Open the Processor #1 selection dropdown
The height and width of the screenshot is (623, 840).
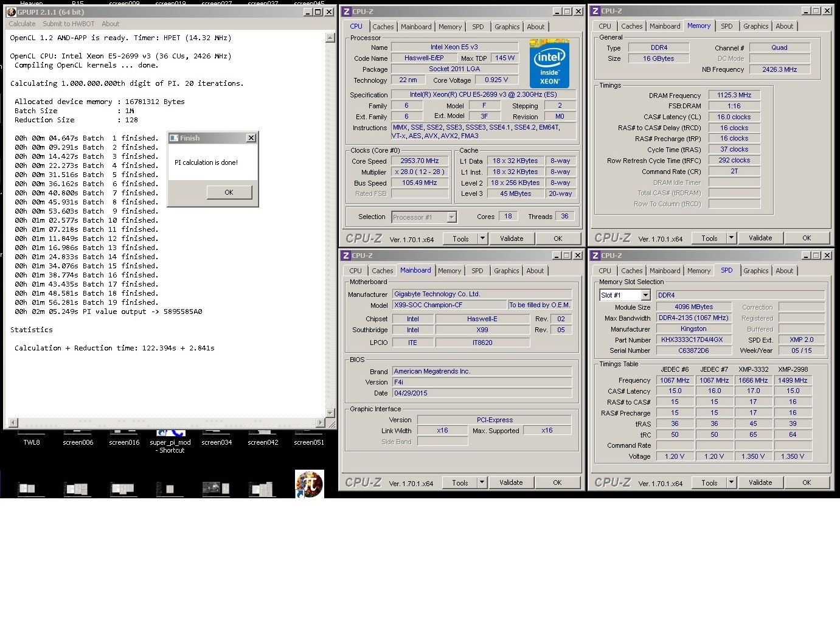tap(451, 217)
